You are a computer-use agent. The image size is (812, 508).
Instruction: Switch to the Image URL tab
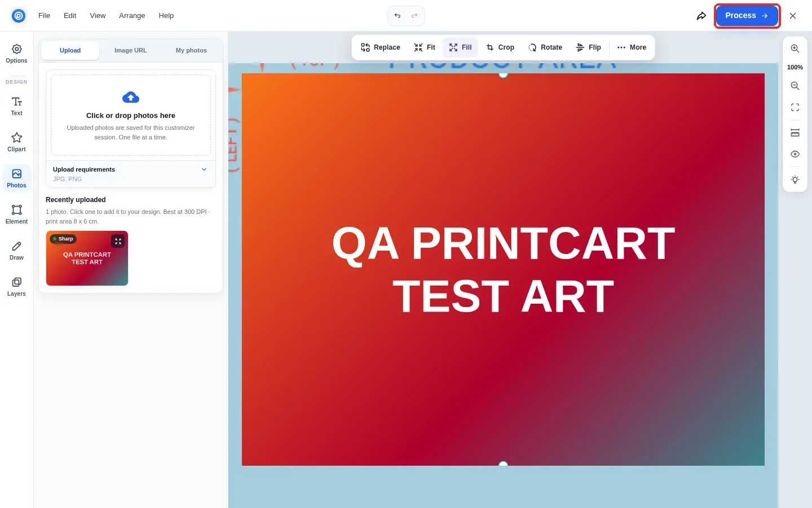click(131, 50)
